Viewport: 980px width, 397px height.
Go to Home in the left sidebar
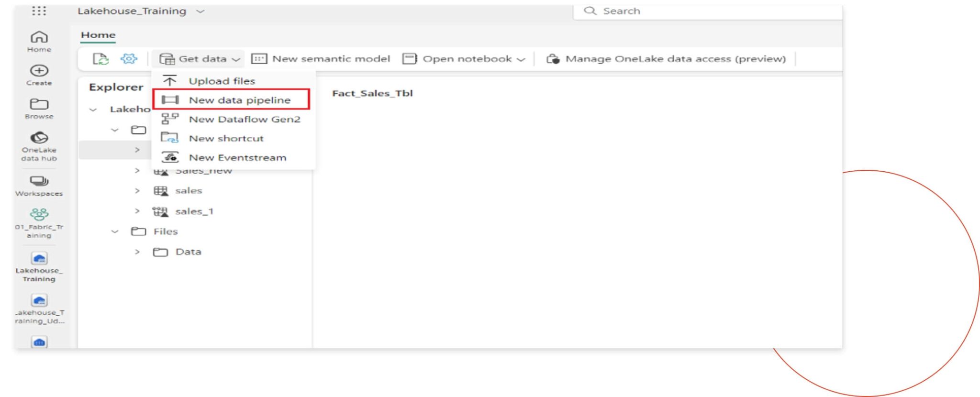[39, 42]
